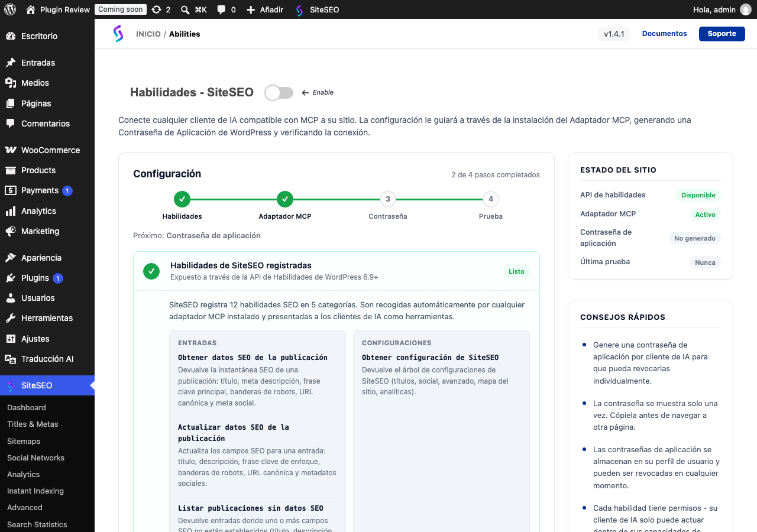Click the CONSEJOS RÁPIDOS heading
Viewport: 757px width, 532px height.
623,317
